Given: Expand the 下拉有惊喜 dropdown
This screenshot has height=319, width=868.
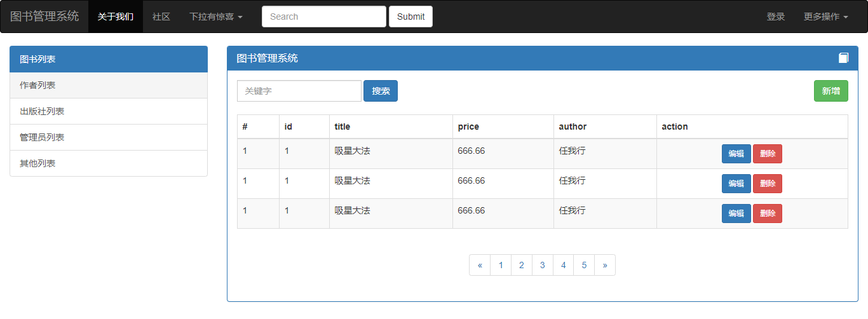Looking at the screenshot, I should (216, 17).
